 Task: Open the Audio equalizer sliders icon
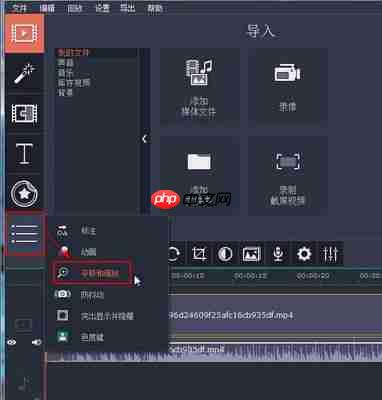[x=330, y=254]
